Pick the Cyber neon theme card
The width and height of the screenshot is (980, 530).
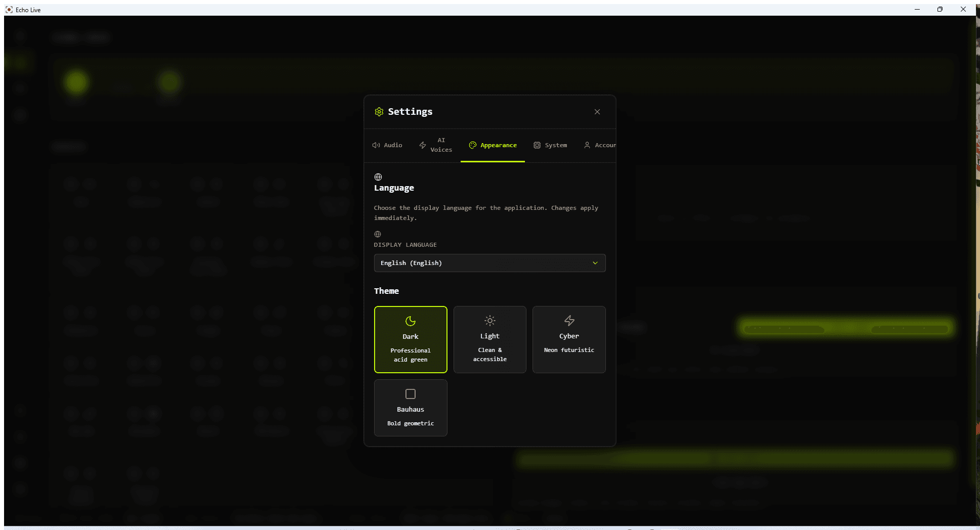pos(569,339)
